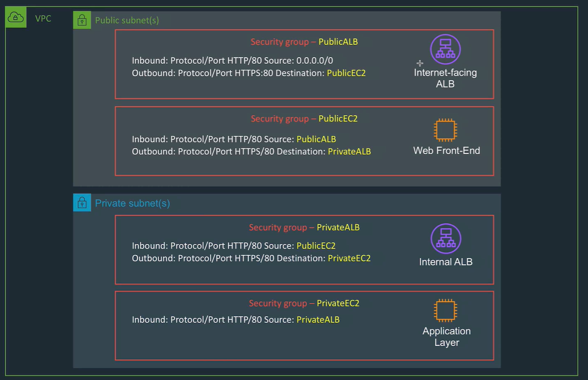Click PublicEC2 destination in PublicALB outbound rule

click(346, 73)
